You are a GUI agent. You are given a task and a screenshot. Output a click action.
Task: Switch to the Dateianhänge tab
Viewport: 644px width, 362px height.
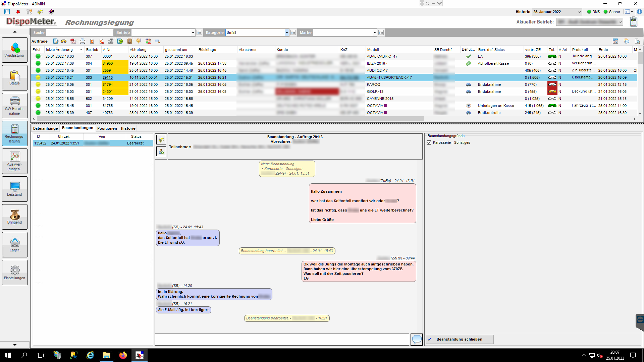46,128
